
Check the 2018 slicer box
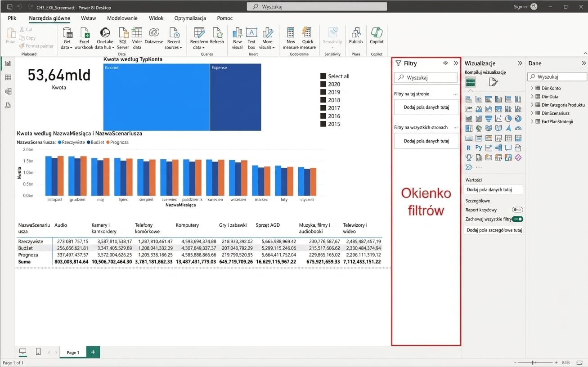tap(323, 100)
